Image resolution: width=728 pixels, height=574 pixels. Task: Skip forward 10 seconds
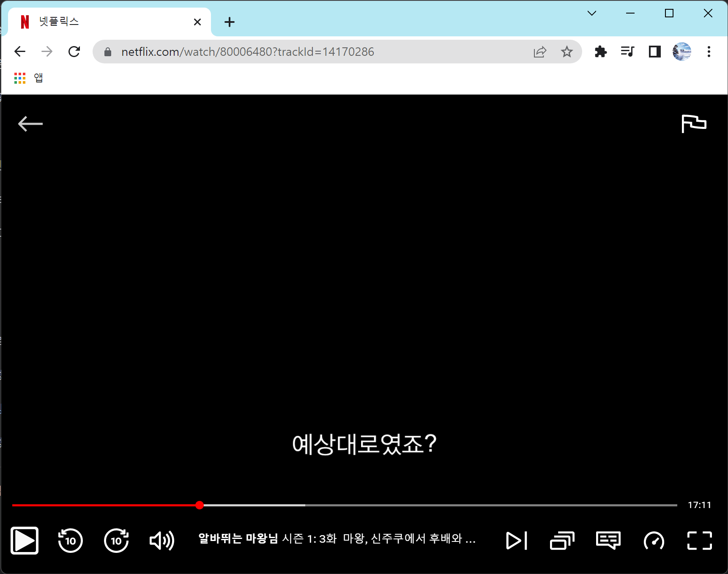tap(116, 540)
